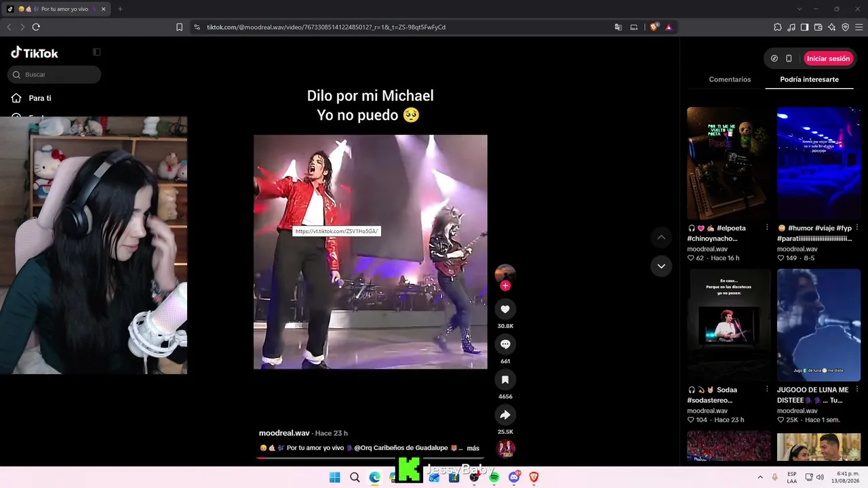The image size is (868, 488).
Task: Switch to the Comentarios tab
Action: tap(730, 79)
